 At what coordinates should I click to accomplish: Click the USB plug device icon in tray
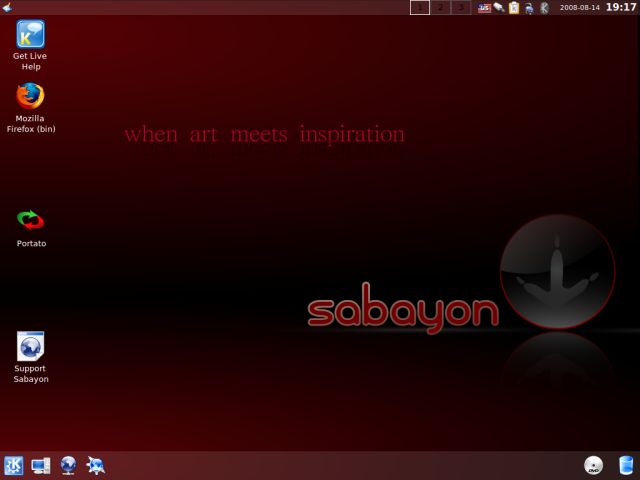[499, 7]
